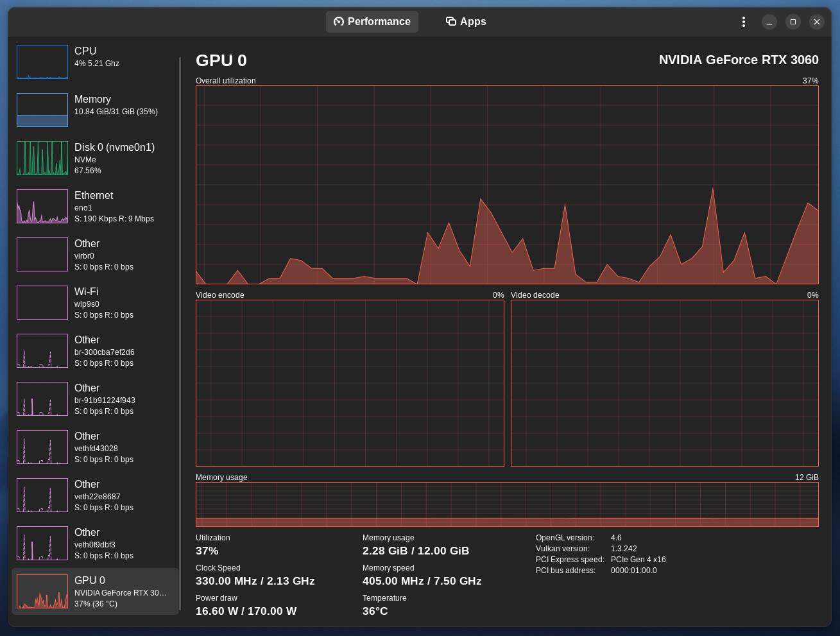Screen dimensions: 840x636
Task: Select the Ethernet eno1 monitor
Action: click(x=42, y=206)
